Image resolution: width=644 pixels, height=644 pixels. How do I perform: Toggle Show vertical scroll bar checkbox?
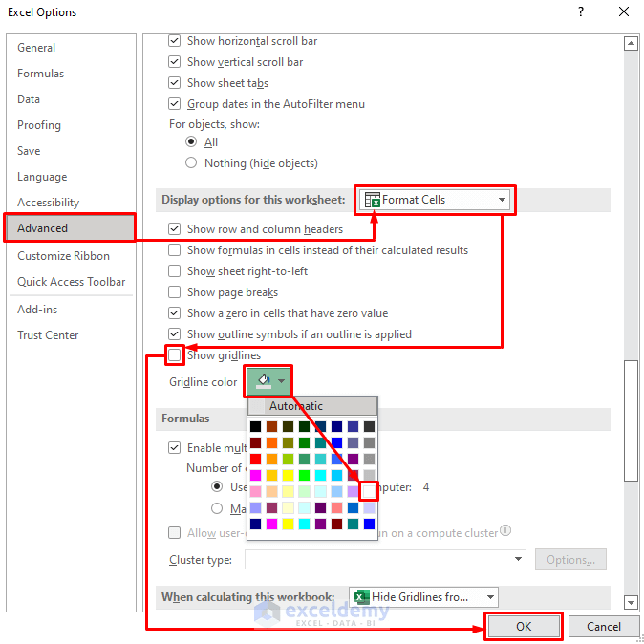pyautogui.click(x=175, y=62)
